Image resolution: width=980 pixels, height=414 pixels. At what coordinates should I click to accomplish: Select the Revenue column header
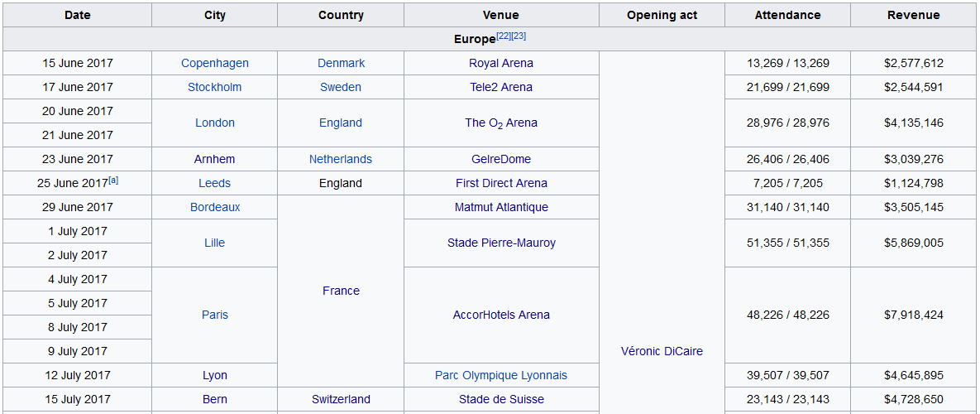click(x=913, y=15)
